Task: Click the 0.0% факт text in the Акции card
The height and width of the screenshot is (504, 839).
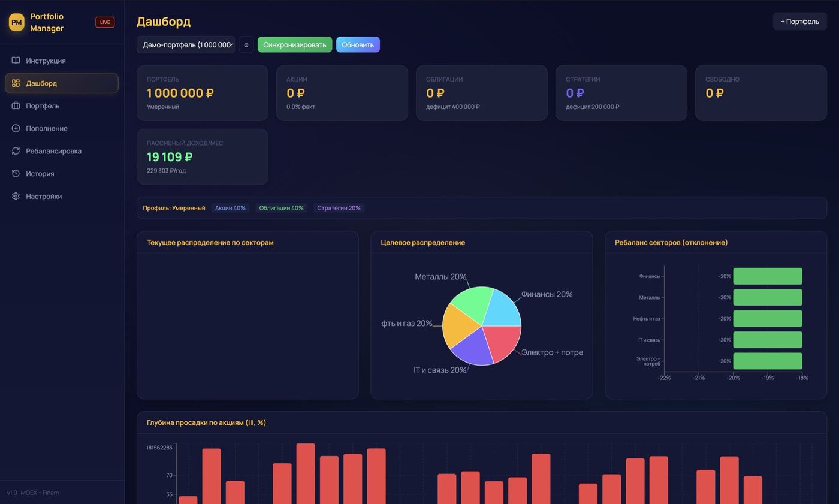Action: point(301,107)
